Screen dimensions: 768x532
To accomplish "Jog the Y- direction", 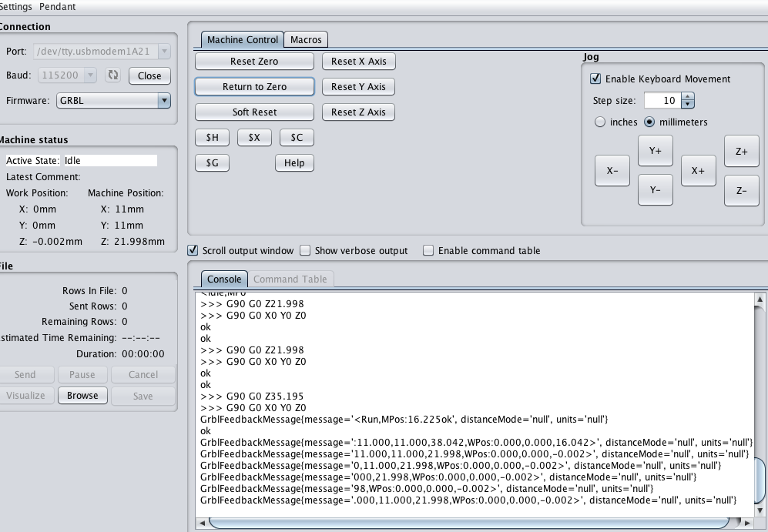I will tap(656, 189).
